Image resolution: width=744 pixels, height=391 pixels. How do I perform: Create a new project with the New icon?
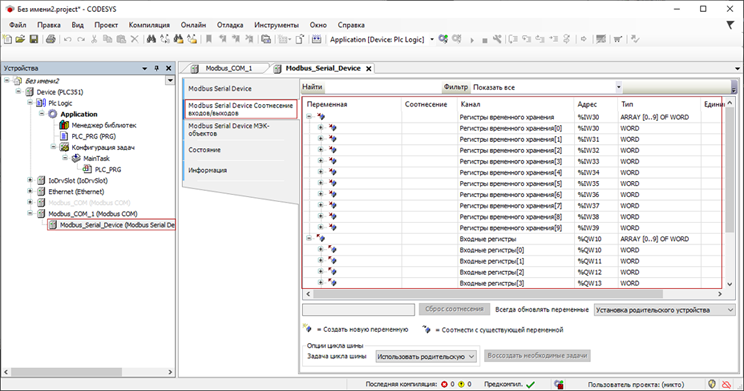click(7, 39)
